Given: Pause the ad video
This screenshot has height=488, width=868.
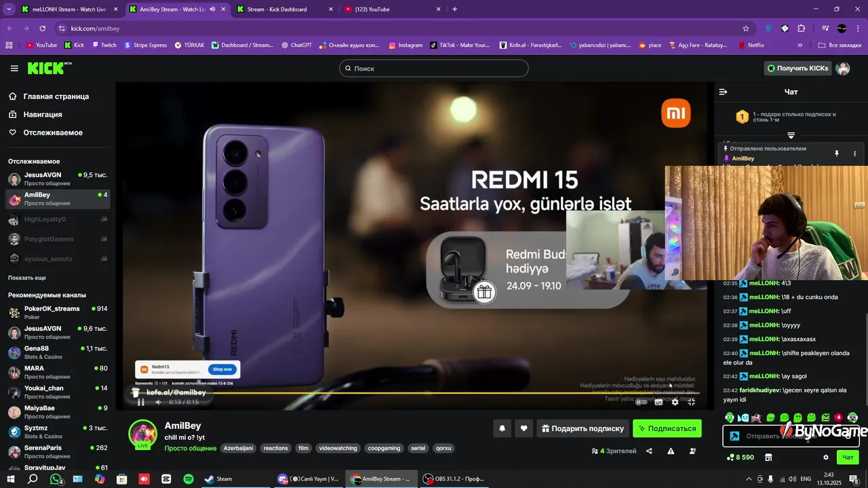Looking at the screenshot, I should tap(141, 402).
